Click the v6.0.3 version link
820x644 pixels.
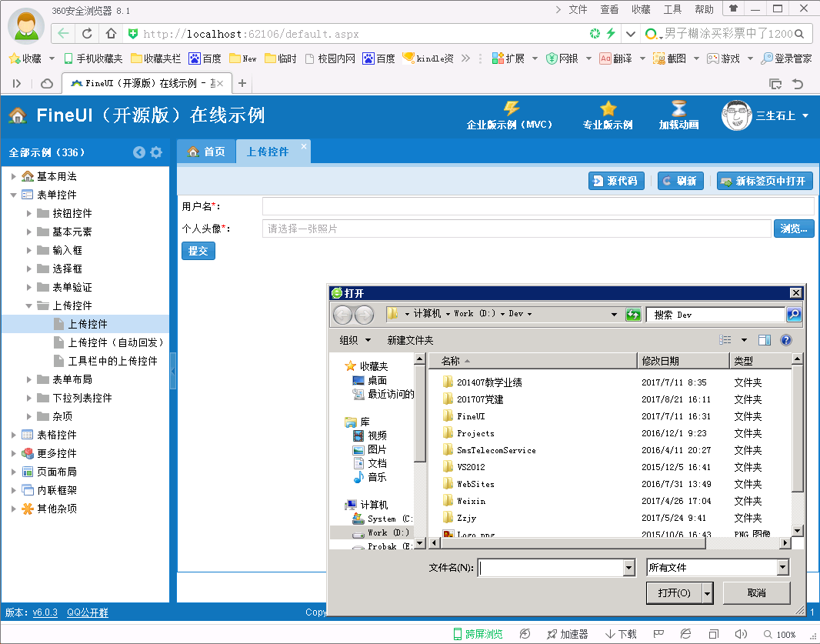(45, 612)
